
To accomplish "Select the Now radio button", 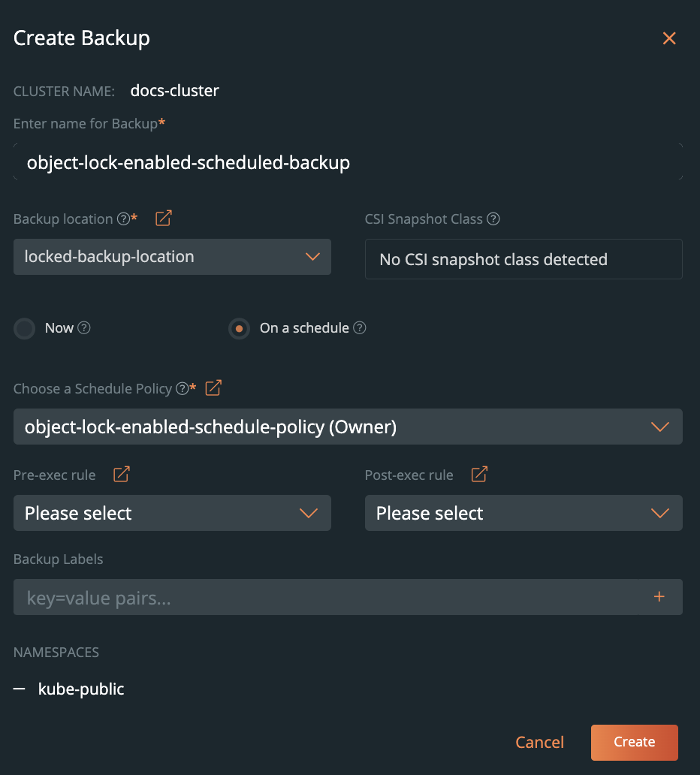I will tap(25, 329).
